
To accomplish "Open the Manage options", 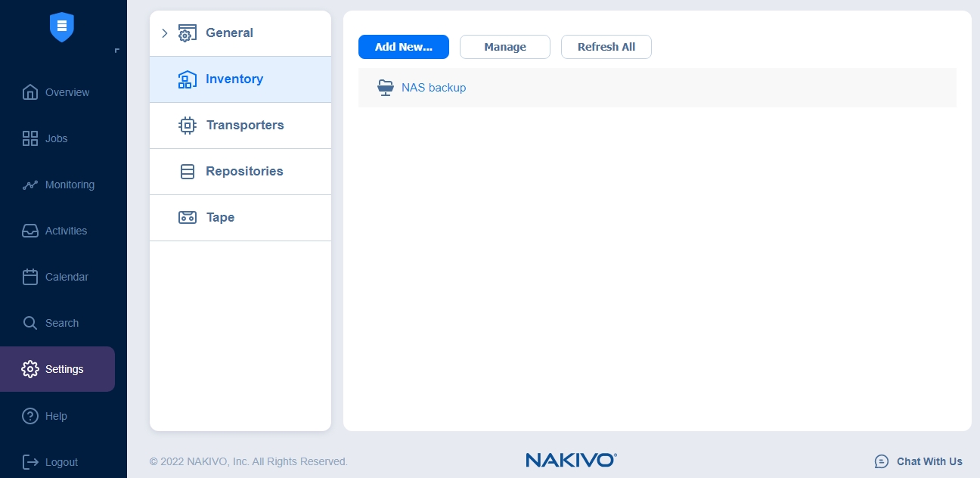I will pos(504,46).
